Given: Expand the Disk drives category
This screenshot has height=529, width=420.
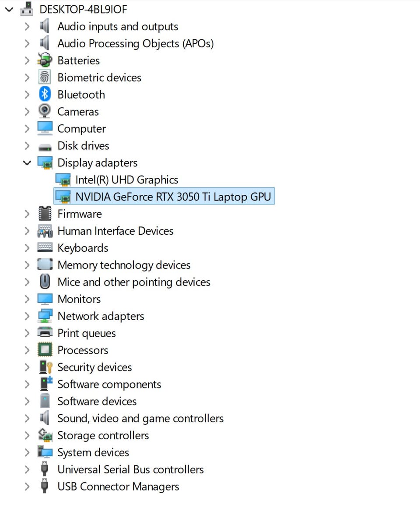Looking at the screenshot, I should click(x=27, y=145).
